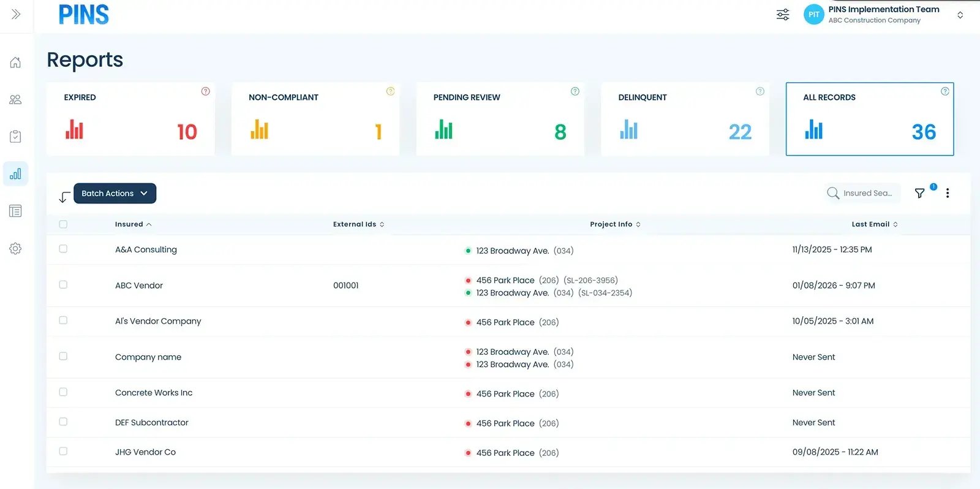
Task: Open the three-dot more options menu
Action: point(948,193)
